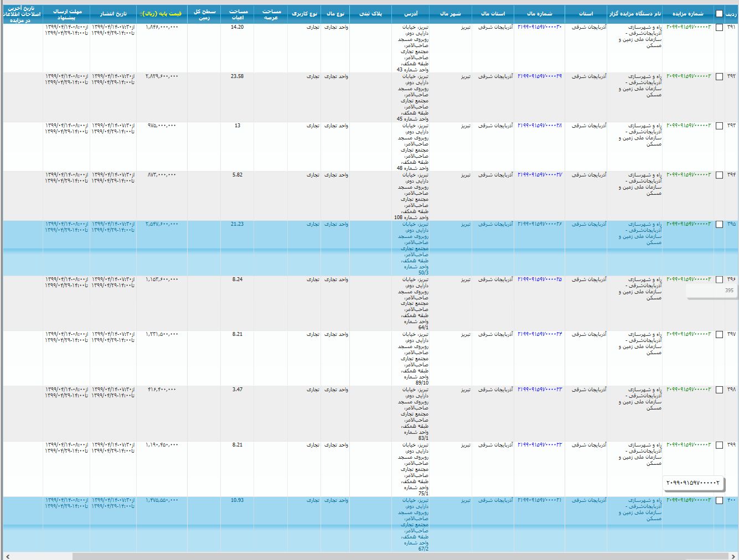Image resolution: width=739 pixels, height=560 pixels.
Task: Sort by the پلاک ثبتی column header
Action: point(370,14)
